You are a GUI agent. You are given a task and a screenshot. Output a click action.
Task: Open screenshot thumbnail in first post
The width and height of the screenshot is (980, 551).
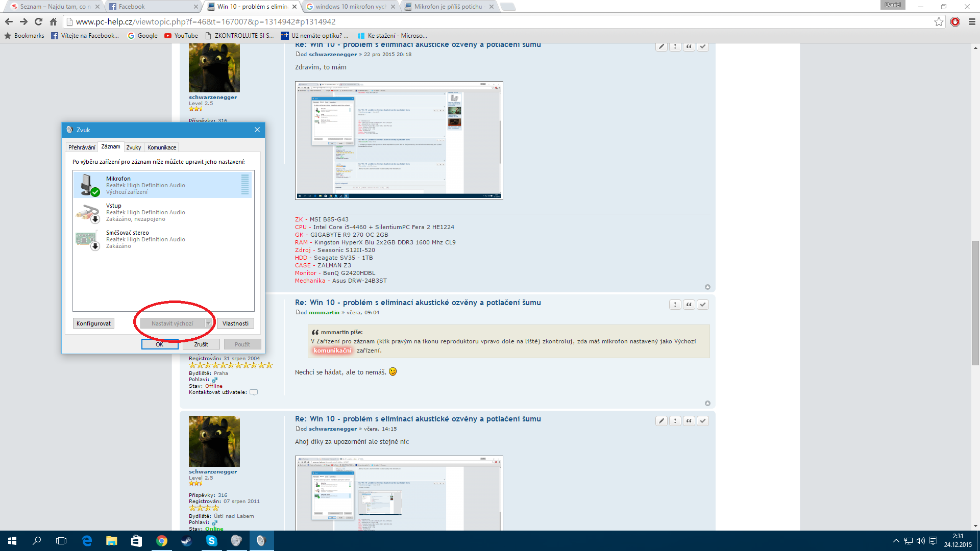399,140
